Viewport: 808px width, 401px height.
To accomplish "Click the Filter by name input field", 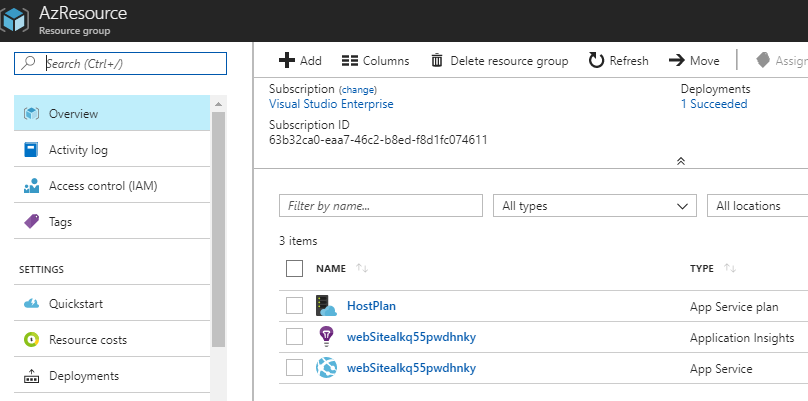I will pos(382,205).
